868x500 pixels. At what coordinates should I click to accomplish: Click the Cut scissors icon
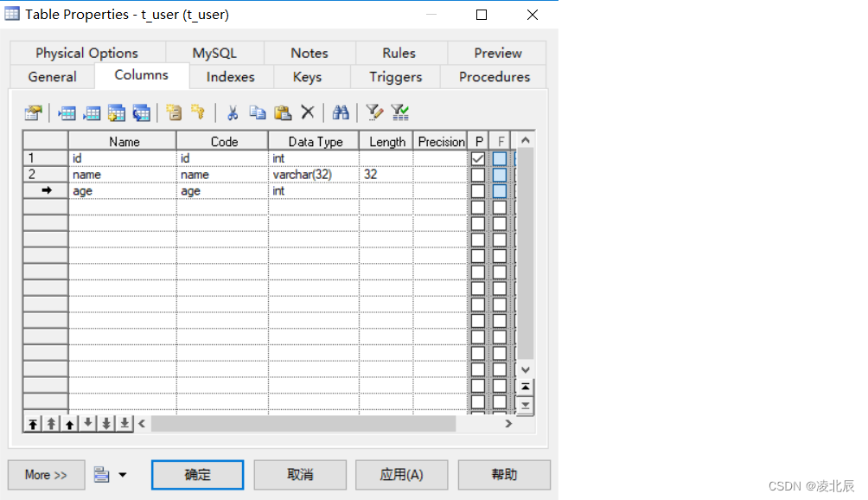point(233,113)
